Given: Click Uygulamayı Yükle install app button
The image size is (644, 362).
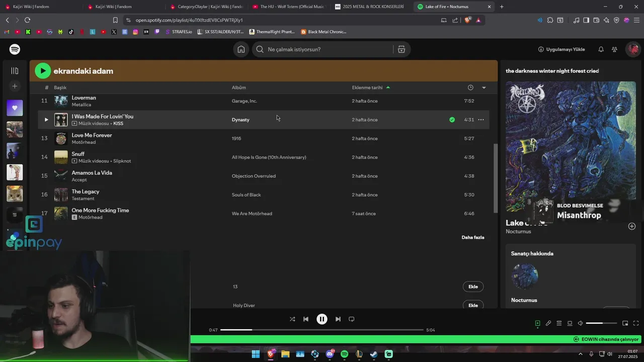Looking at the screenshot, I should (561, 49).
